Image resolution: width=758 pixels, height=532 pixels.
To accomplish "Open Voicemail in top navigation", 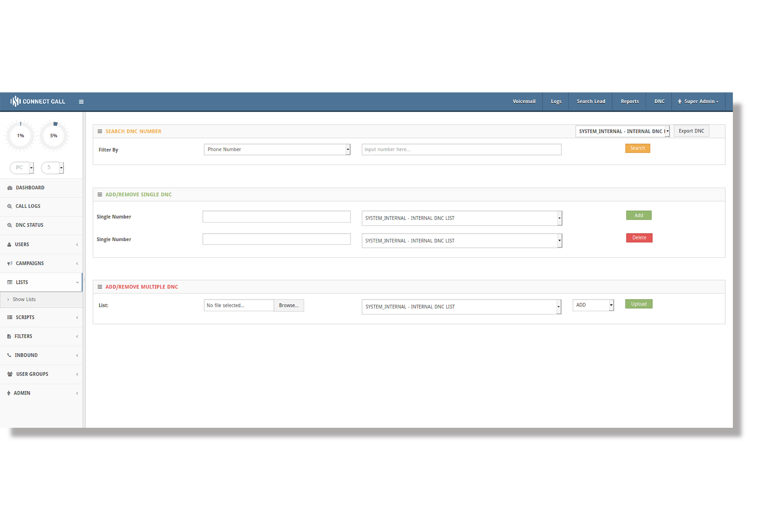I will coord(524,101).
